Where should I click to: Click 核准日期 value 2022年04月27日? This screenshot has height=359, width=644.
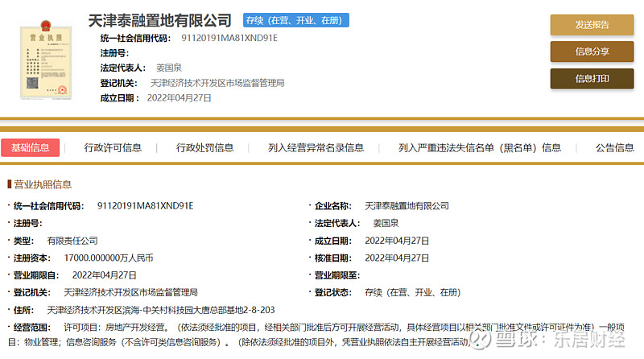(397, 258)
